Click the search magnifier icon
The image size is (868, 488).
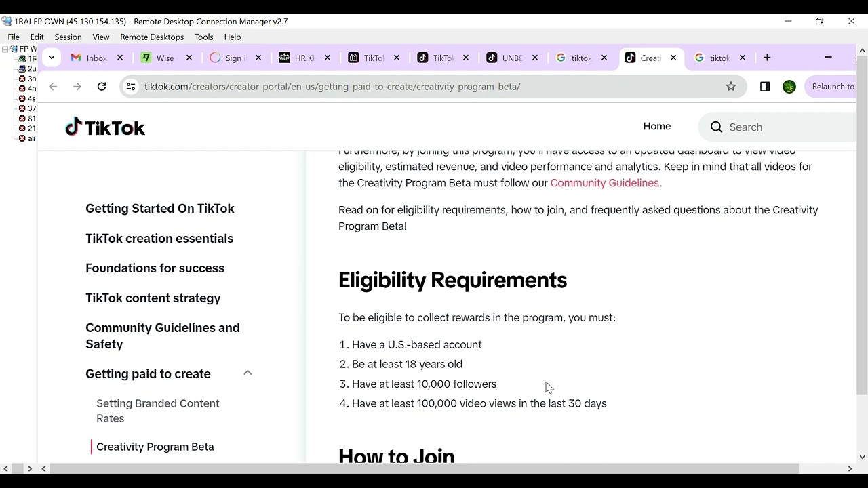716,127
